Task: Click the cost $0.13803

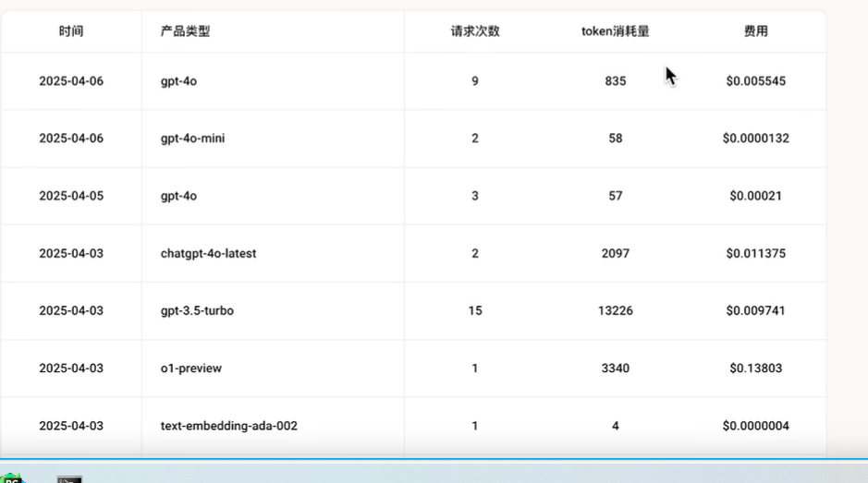Action: [x=755, y=368]
